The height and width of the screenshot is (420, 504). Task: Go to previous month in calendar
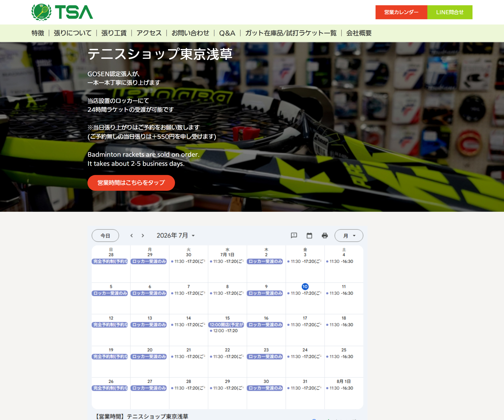(132, 235)
